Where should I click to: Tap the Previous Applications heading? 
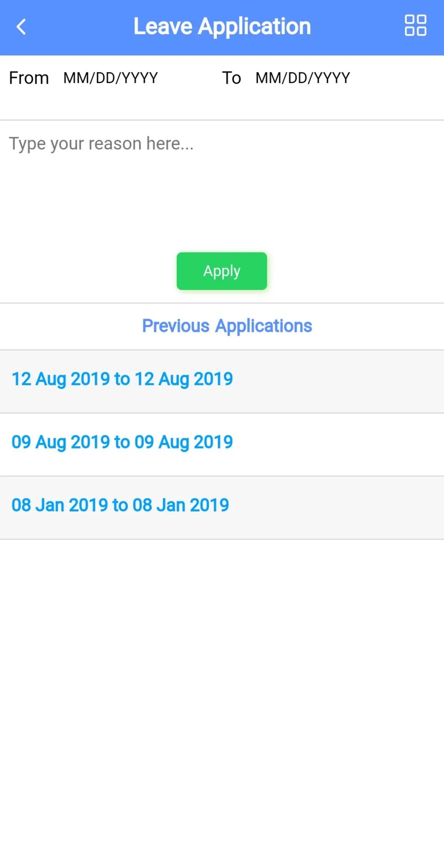click(227, 326)
